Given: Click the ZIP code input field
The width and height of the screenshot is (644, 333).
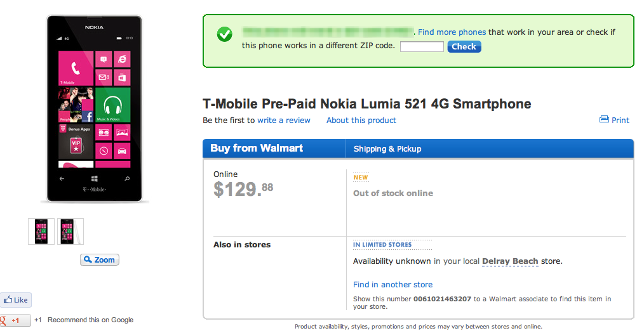Looking at the screenshot, I should (422, 46).
